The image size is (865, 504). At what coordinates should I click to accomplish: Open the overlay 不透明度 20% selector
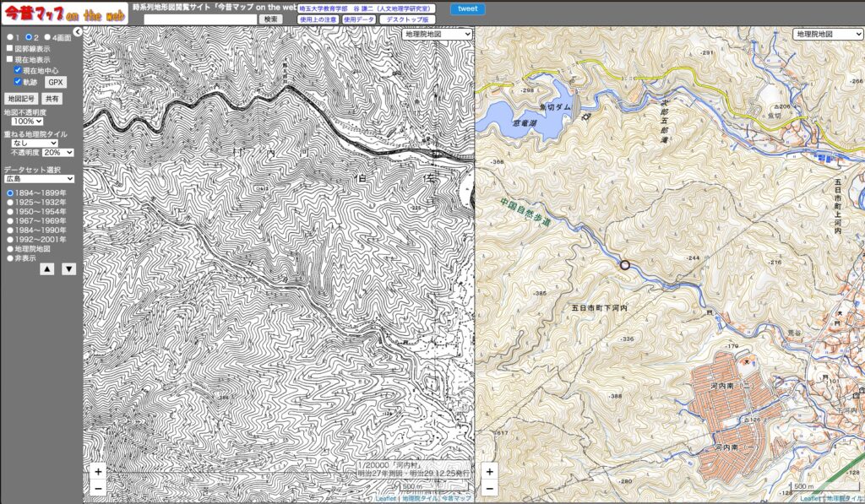[x=58, y=153]
